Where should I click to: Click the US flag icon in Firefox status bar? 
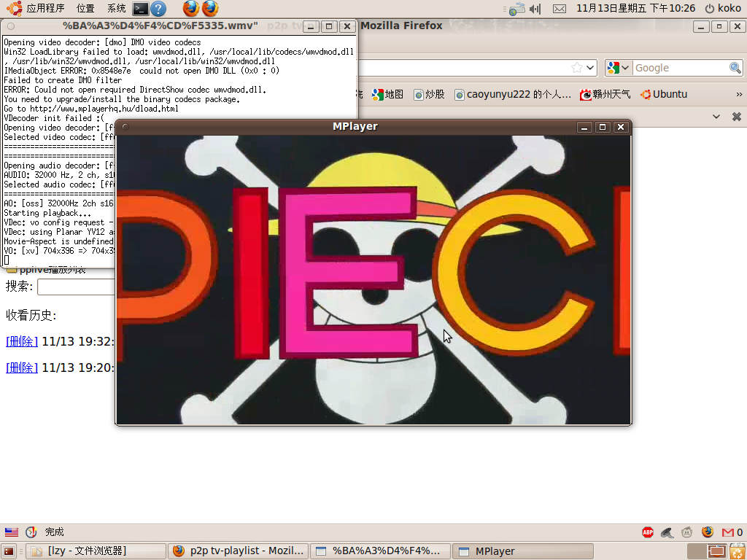pos(12,532)
